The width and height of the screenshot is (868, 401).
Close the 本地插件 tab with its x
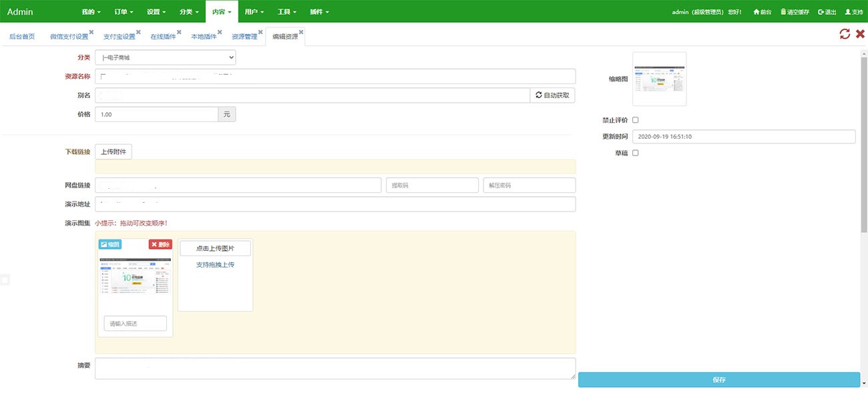pos(220,32)
